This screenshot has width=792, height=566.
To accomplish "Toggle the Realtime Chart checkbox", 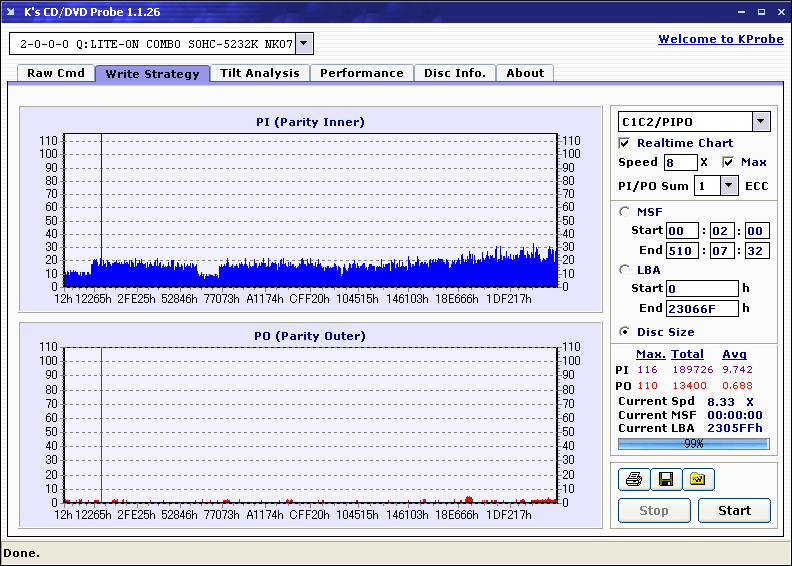I will coord(625,143).
